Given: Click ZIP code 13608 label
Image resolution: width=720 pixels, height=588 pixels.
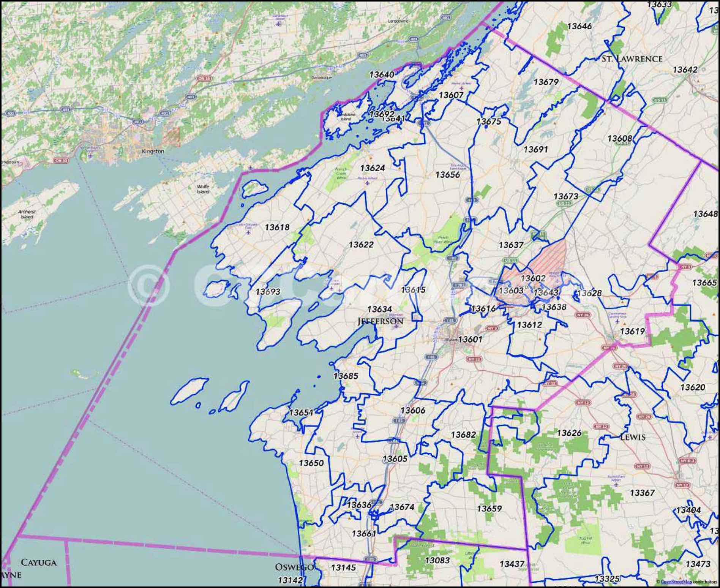Looking at the screenshot, I should pos(619,138).
